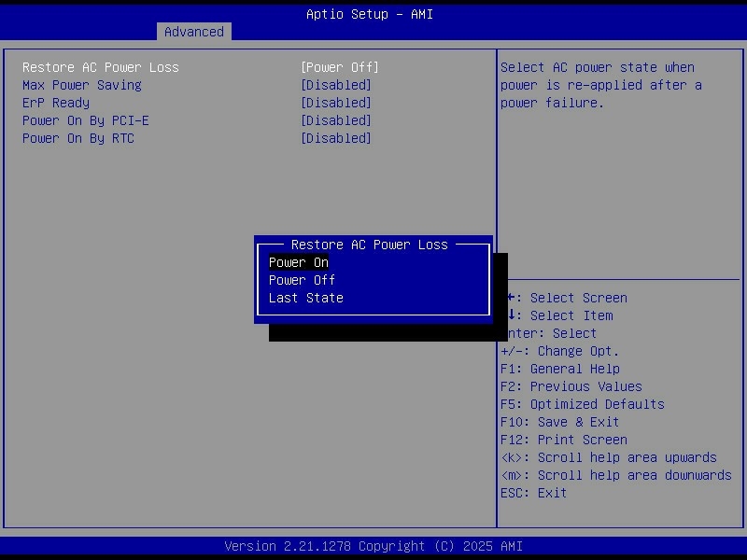The width and height of the screenshot is (747, 560).
Task: Click the F10: Save & Exit hint
Action: tap(560, 422)
